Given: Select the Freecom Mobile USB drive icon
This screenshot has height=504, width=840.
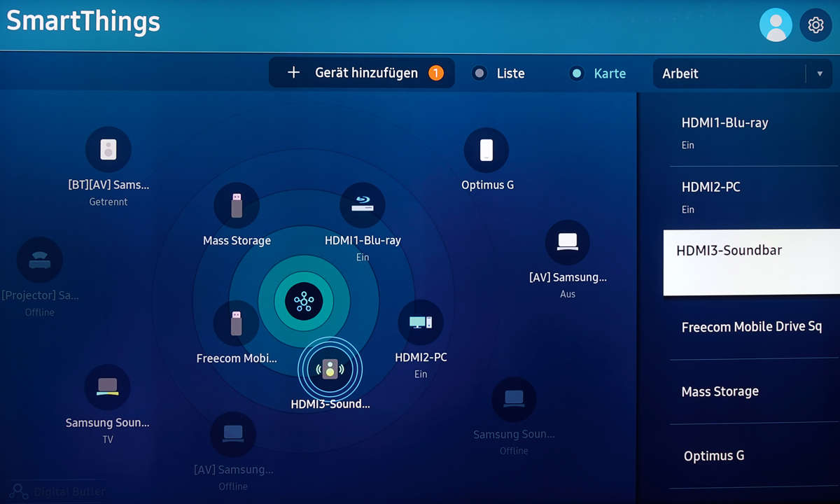Looking at the screenshot, I should [x=237, y=323].
